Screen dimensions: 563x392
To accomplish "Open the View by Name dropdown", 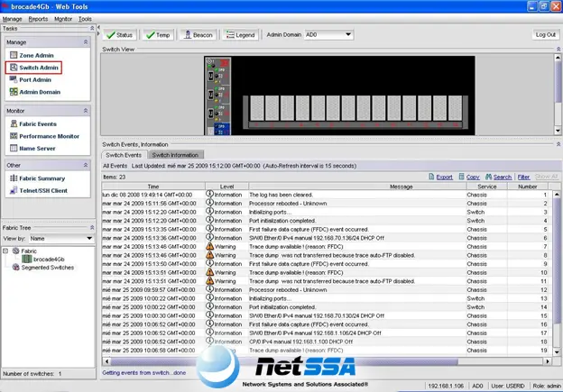I will pyautogui.click(x=61, y=239).
